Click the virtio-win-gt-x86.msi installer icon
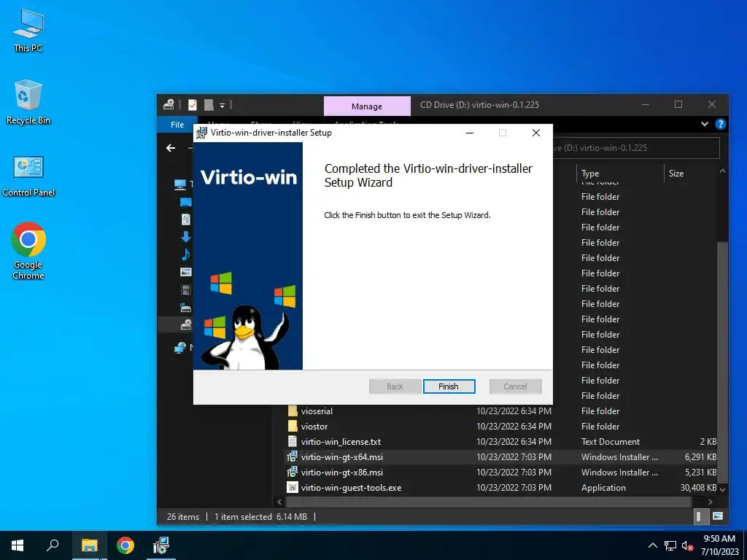Viewport: 747px width, 560px height. [292, 472]
